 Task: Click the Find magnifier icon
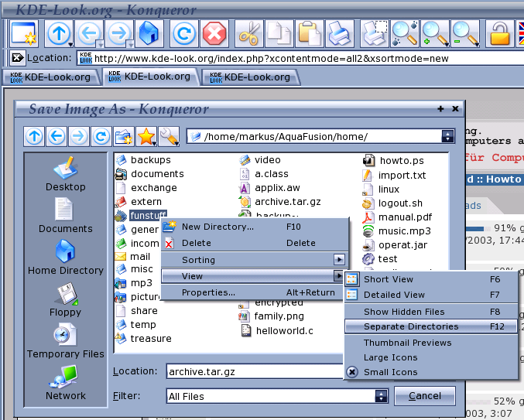[405, 33]
